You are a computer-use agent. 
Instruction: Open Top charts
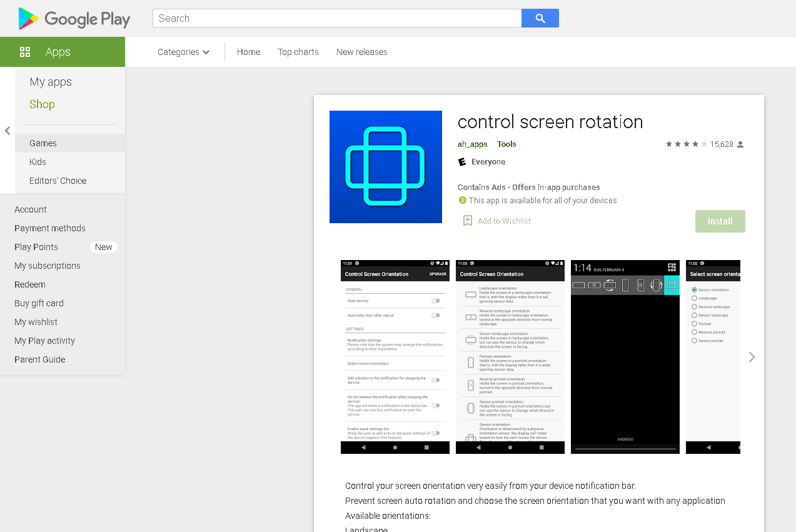[298, 52]
